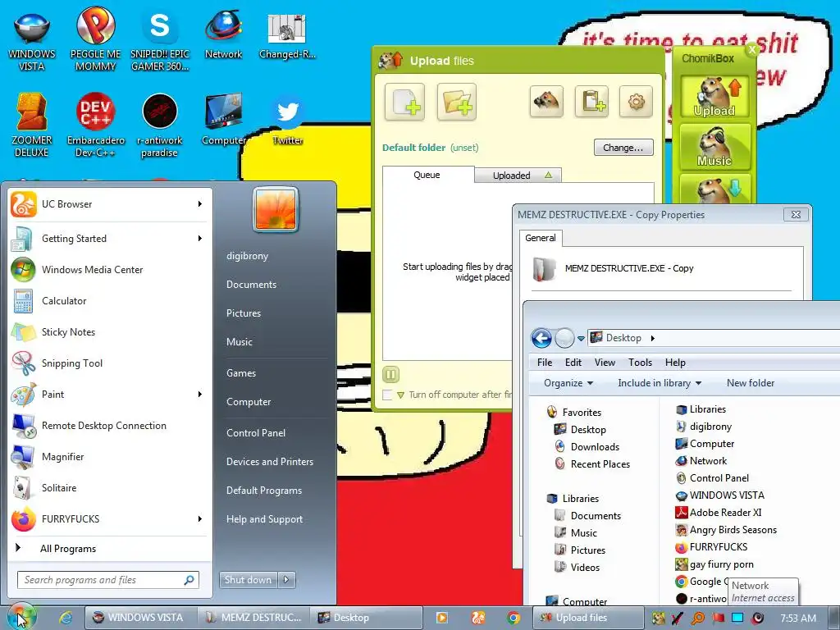Click the New folder button
Image resolution: width=840 pixels, height=630 pixels.
[750, 383]
